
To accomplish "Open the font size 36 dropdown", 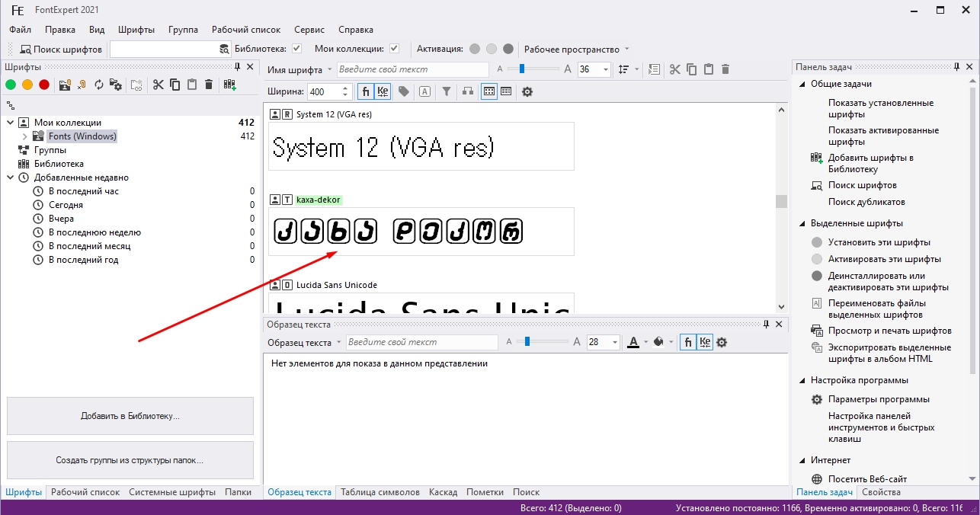I will (606, 69).
